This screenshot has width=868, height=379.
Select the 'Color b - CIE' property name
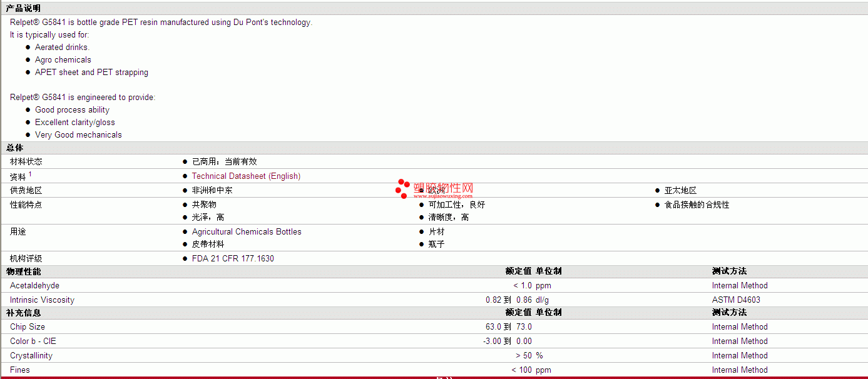point(33,341)
